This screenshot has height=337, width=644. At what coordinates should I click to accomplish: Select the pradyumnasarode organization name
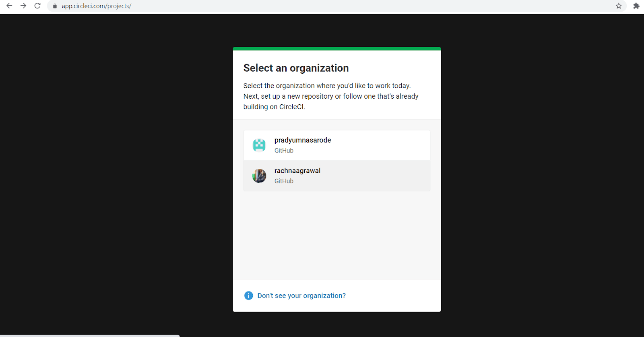tap(303, 140)
